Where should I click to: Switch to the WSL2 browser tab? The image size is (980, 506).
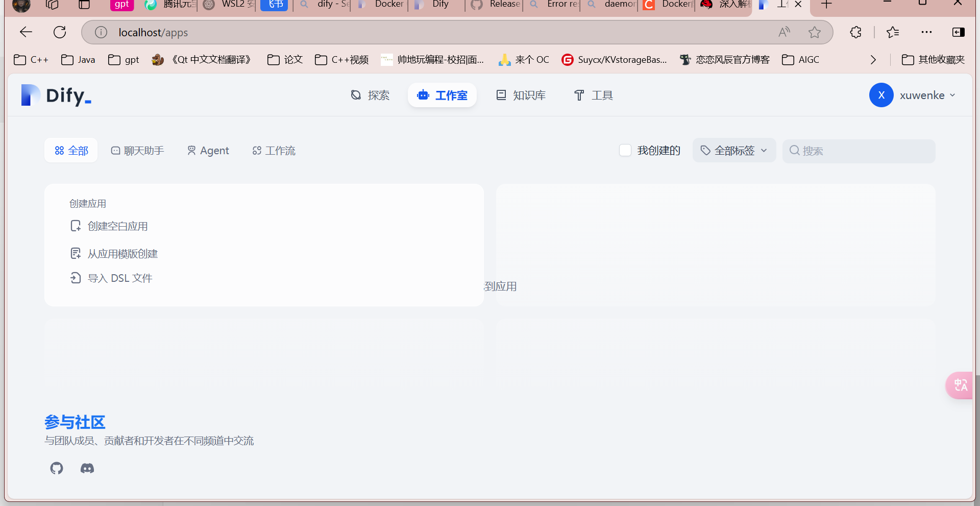229,5
